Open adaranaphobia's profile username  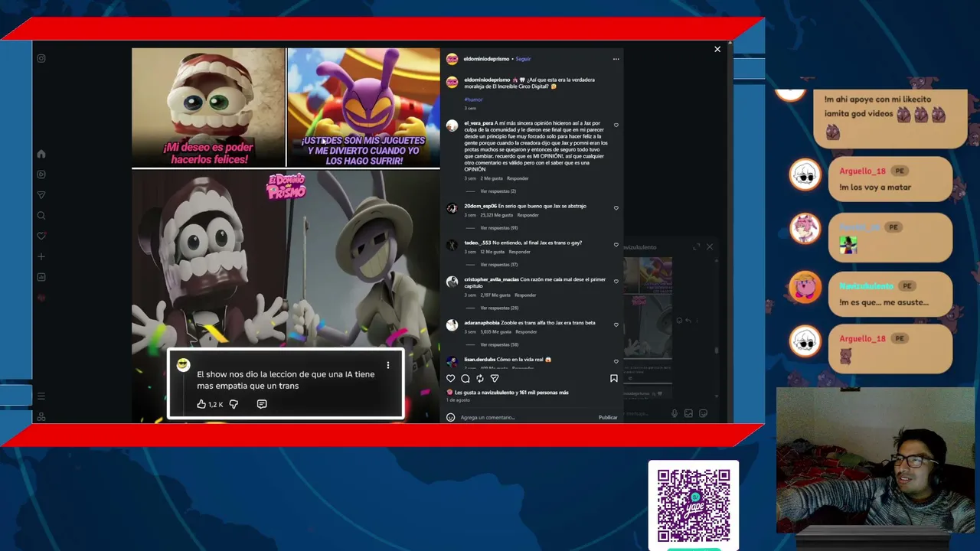482,323
